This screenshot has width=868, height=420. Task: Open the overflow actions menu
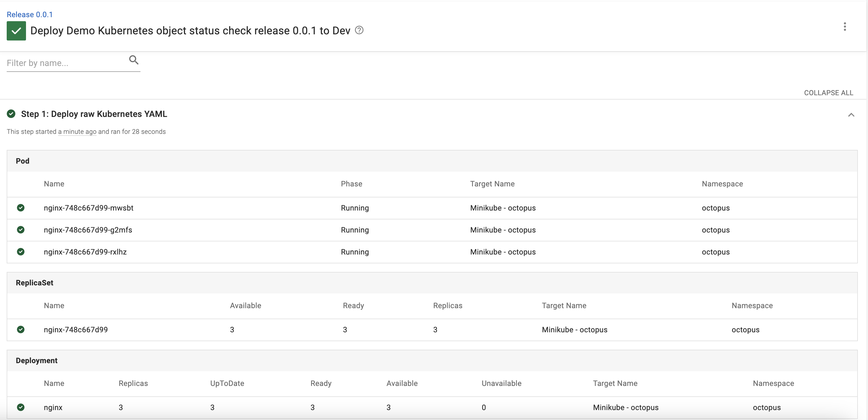(x=845, y=27)
